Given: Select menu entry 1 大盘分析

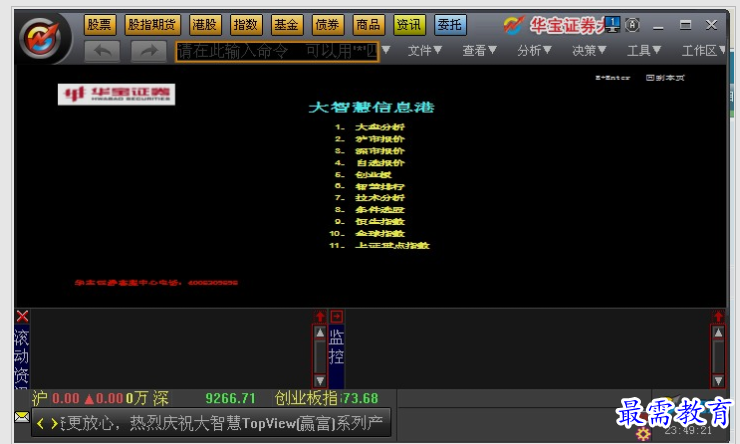Looking at the screenshot, I should pos(370,127).
